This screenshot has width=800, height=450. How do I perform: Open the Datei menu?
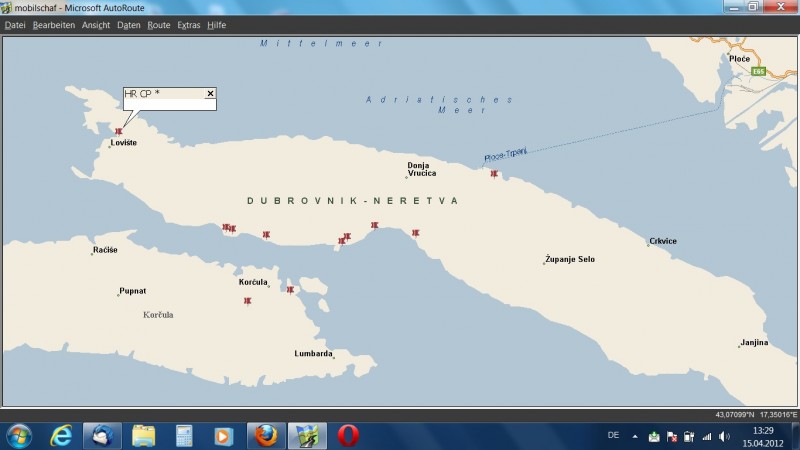(x=15, y=24)
